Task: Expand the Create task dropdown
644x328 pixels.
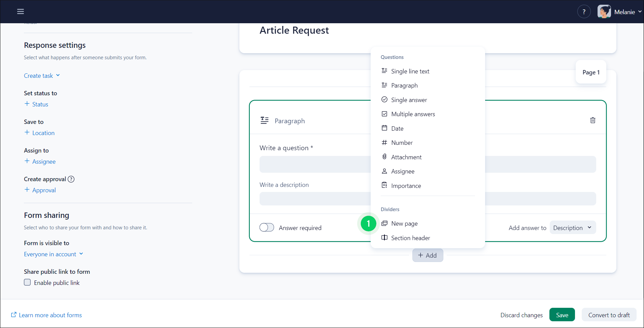Action: pos(42,75)
